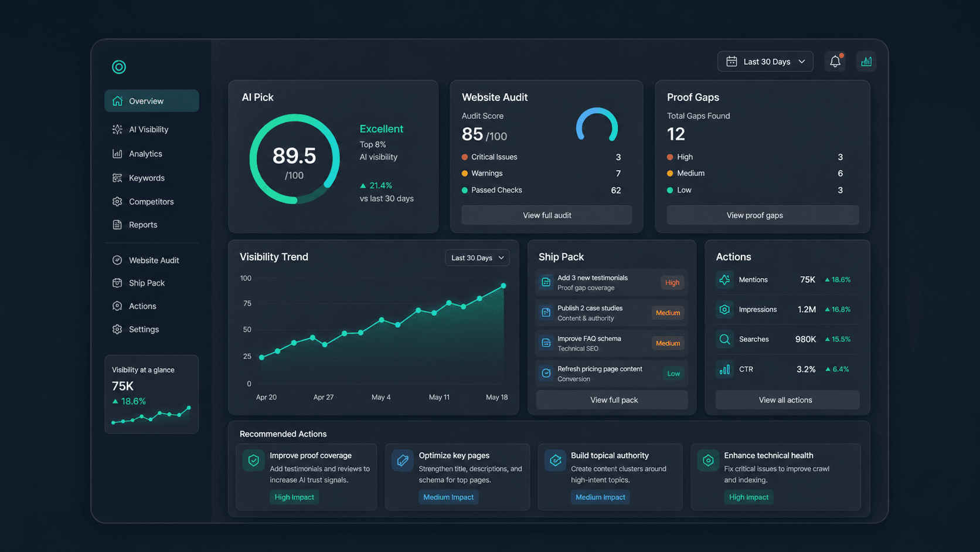Viewport: 980px width, 552px height.
Task: Click the Medium row in Proof Gaps
Action: pyautogui.click(x=755, y=173)
